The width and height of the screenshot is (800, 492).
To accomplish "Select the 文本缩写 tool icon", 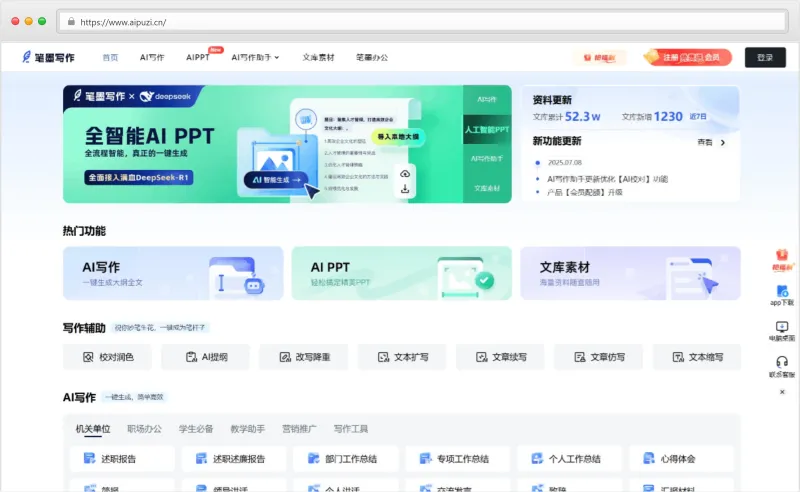I will tap(678, 357).
